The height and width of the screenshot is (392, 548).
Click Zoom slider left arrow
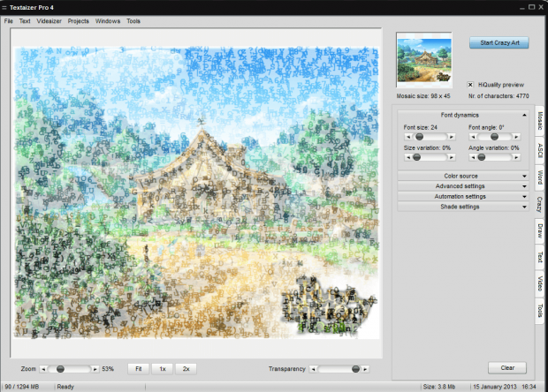click(43, 369)
